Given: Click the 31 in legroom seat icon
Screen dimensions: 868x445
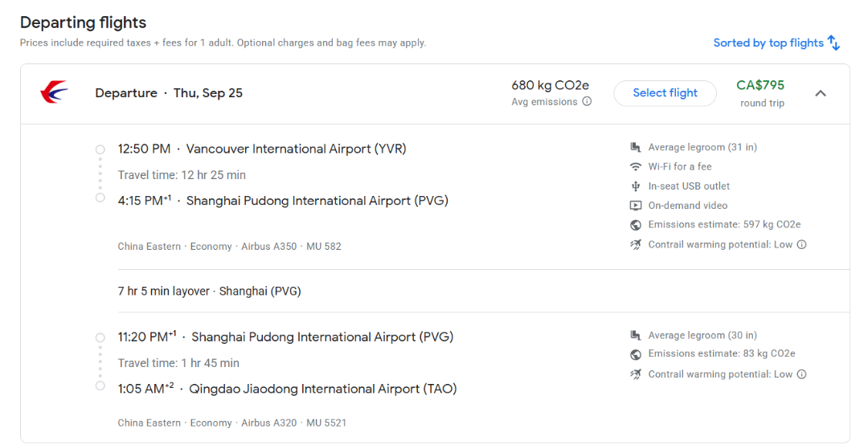Looking at the screenshot, I should pos(636,148).
